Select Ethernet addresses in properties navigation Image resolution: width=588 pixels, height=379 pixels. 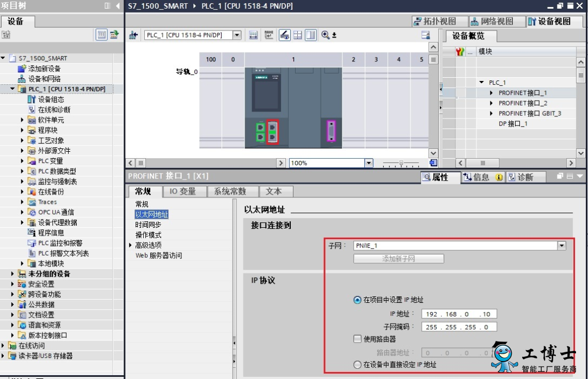[x=151, y=214]
